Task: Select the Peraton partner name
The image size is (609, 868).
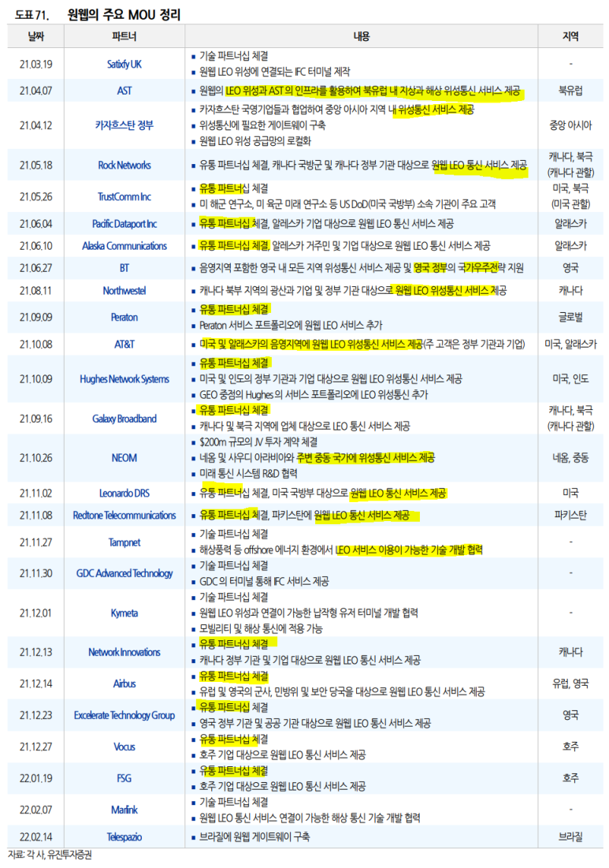Action: 124,317
